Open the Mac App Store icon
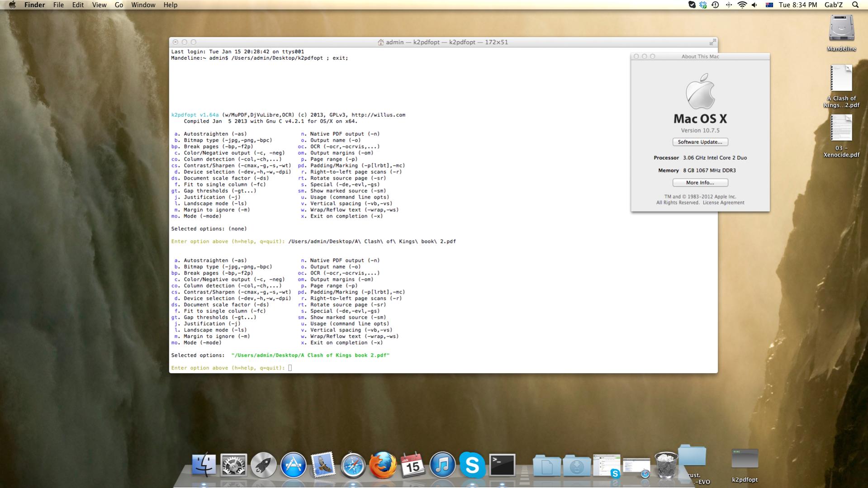The width and height of the screenshot is (868, 488). pos(293,465)
